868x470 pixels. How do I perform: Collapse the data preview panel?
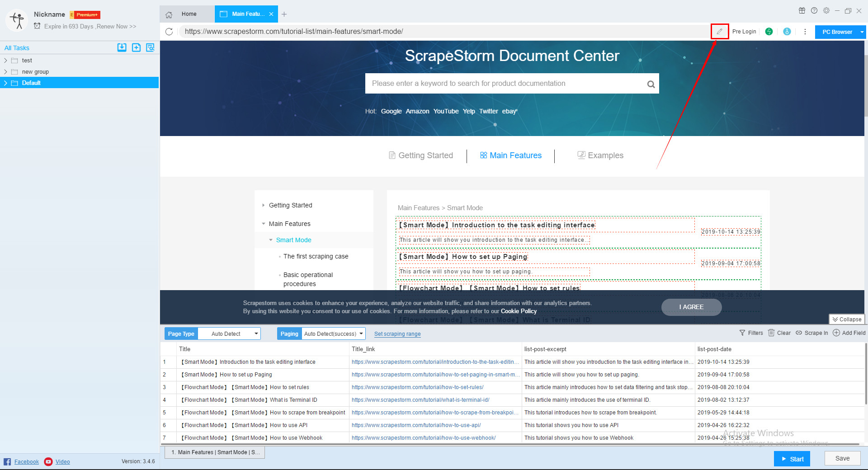click(x=847, y=320)
